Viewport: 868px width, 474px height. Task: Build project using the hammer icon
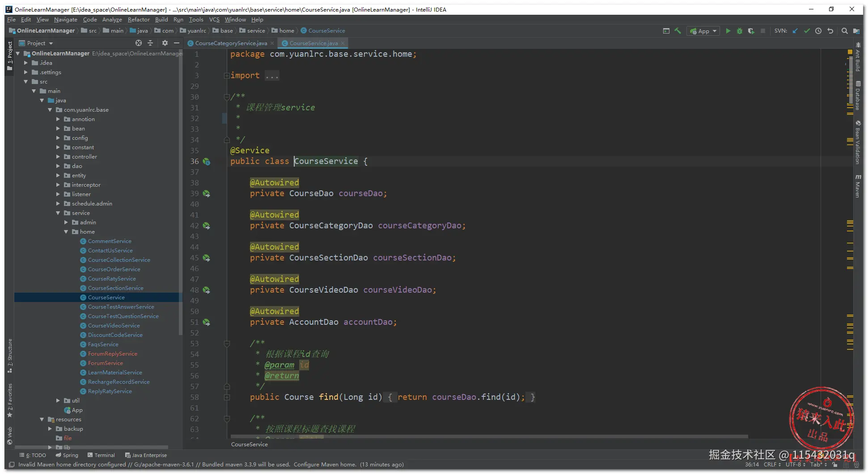tap(678, 31)
